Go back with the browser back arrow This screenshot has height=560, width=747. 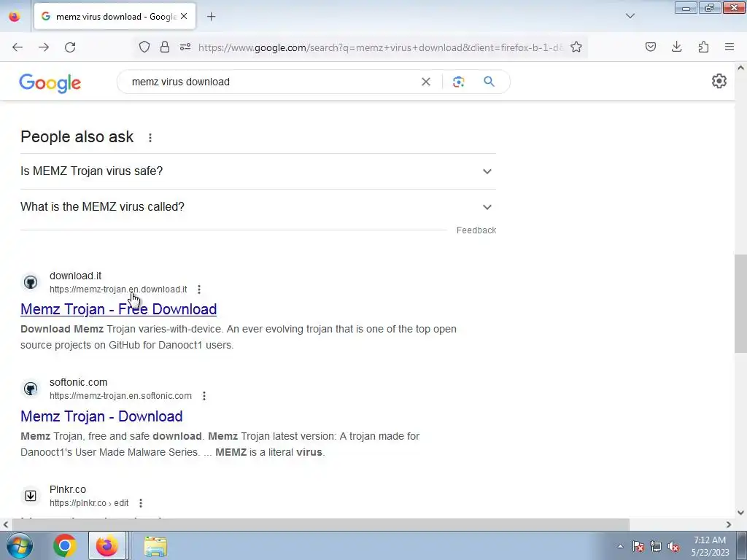[x=18, y=47]
